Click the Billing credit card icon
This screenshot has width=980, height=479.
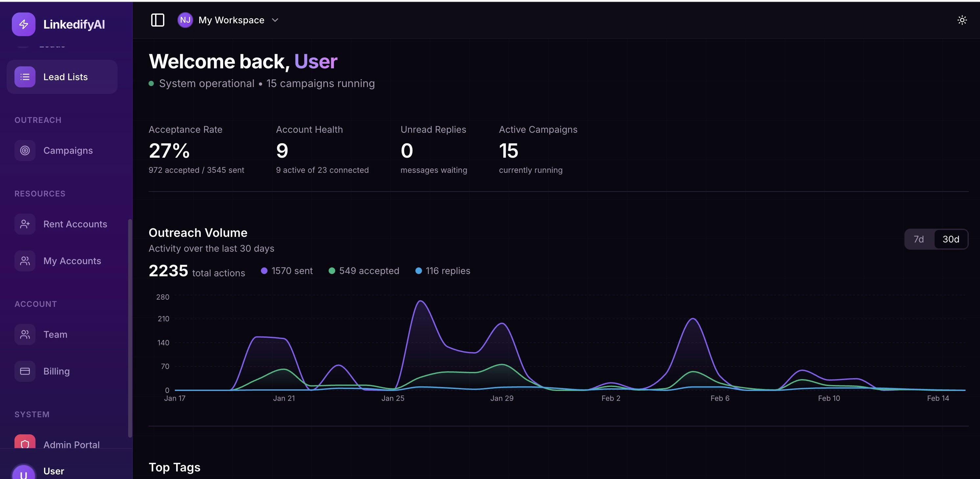click(x=25, y=371)
